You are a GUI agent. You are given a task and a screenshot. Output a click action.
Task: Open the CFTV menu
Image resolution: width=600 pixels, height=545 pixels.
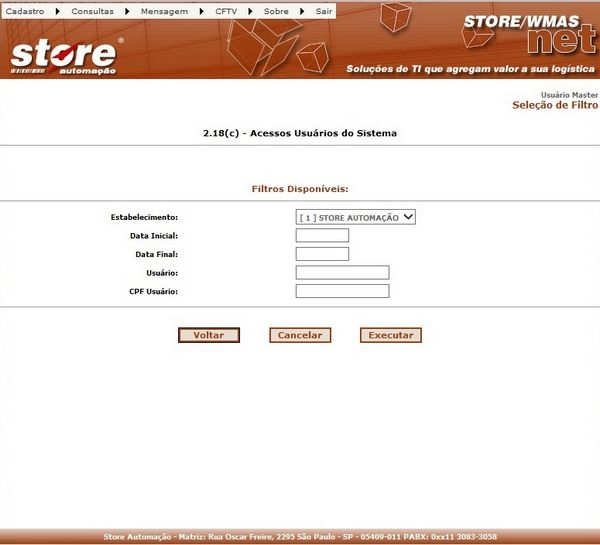226,10
